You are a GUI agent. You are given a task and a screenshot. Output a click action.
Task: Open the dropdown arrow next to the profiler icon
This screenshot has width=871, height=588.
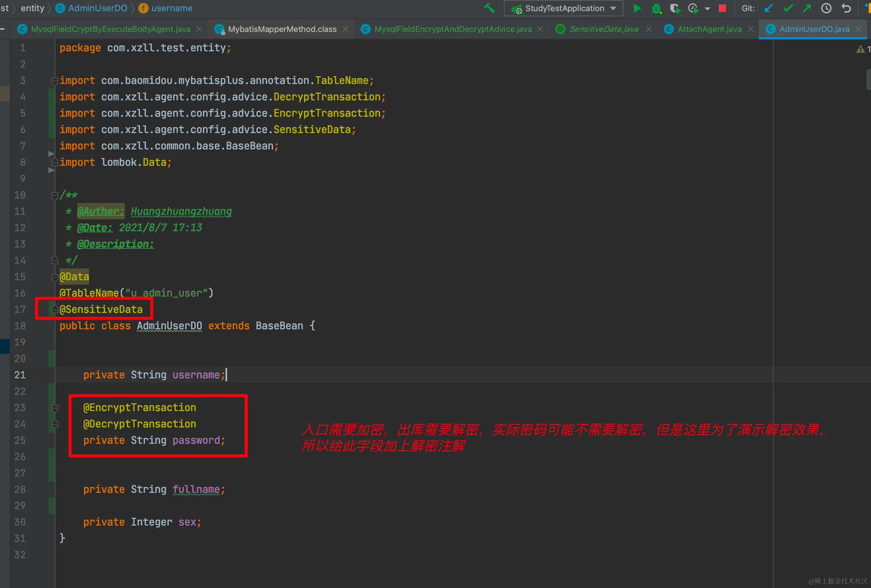coord(707,9)
